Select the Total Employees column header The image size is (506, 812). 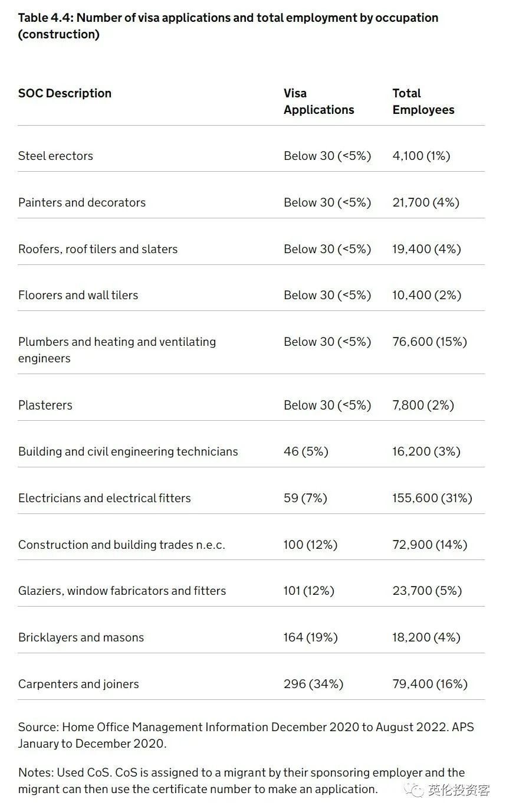tap(423, 102)
